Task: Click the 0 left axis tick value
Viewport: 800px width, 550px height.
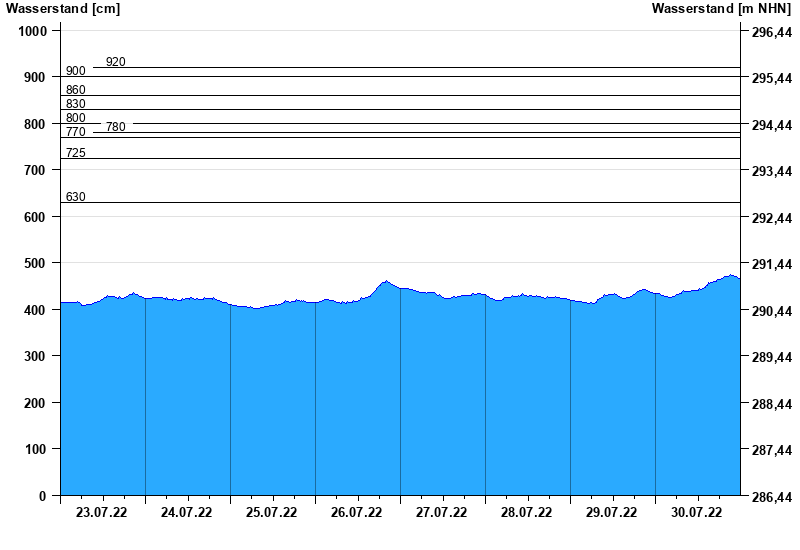Action: pos(42,496)
